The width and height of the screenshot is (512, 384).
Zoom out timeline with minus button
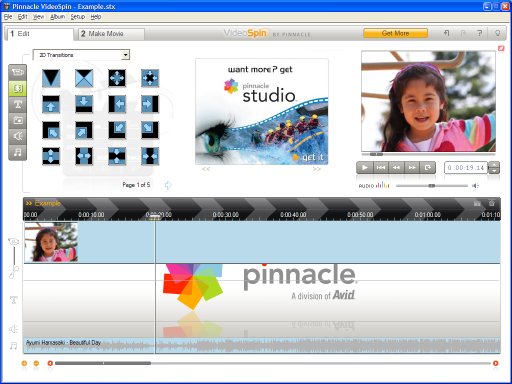pos(36,363)
